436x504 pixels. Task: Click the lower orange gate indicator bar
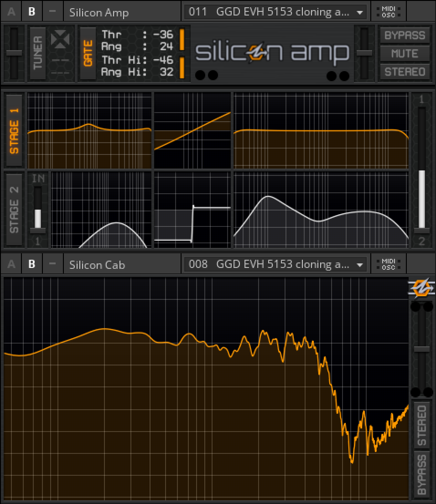[182, 67]
